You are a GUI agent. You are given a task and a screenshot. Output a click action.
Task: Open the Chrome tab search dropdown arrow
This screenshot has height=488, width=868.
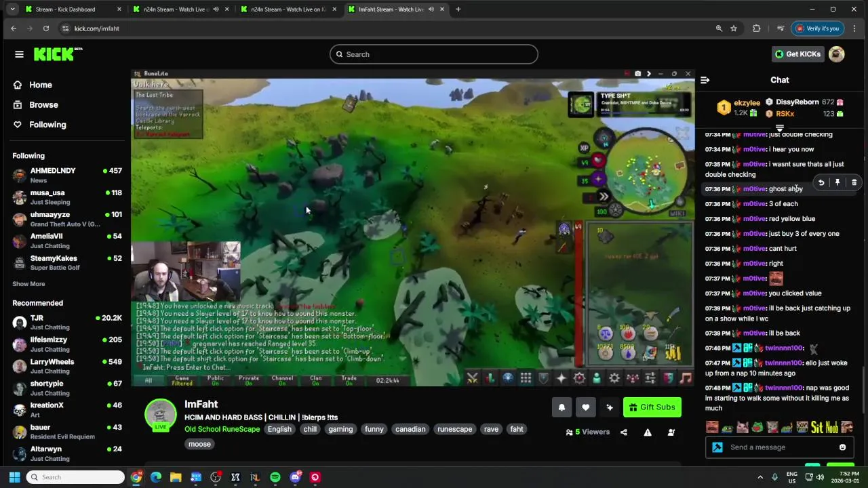[x=12, y=9]
